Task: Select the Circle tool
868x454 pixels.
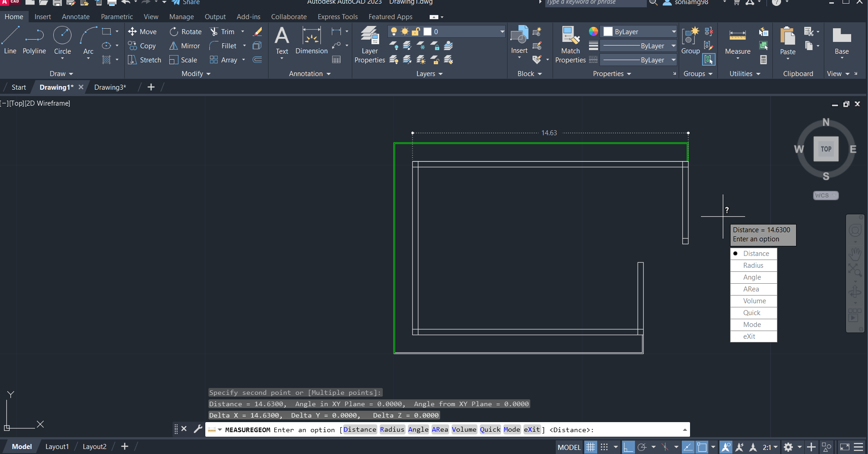Action: pos(62,41)
